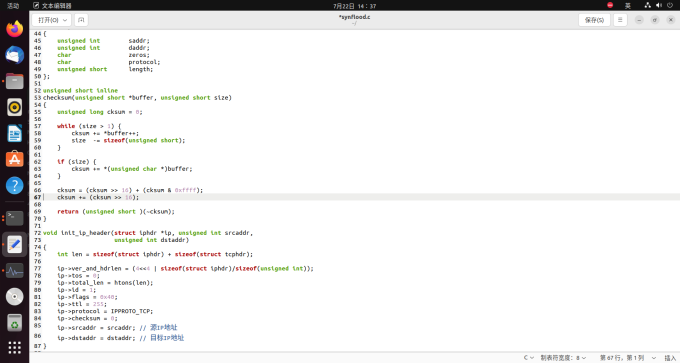
Task: Open the Text Editor app menu
Action: [52, 6]
